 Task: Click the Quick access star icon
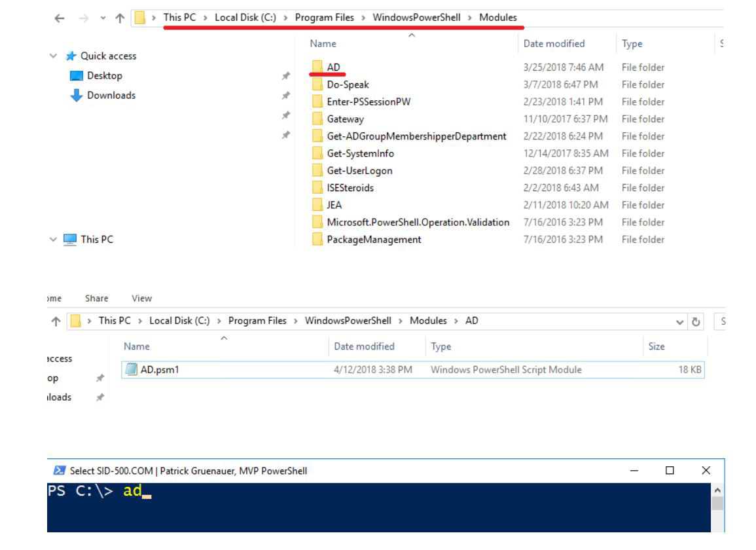[x=71, y=56]
